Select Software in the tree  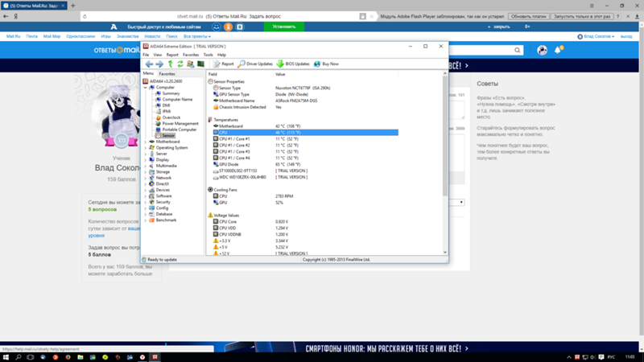pos(163,196)
